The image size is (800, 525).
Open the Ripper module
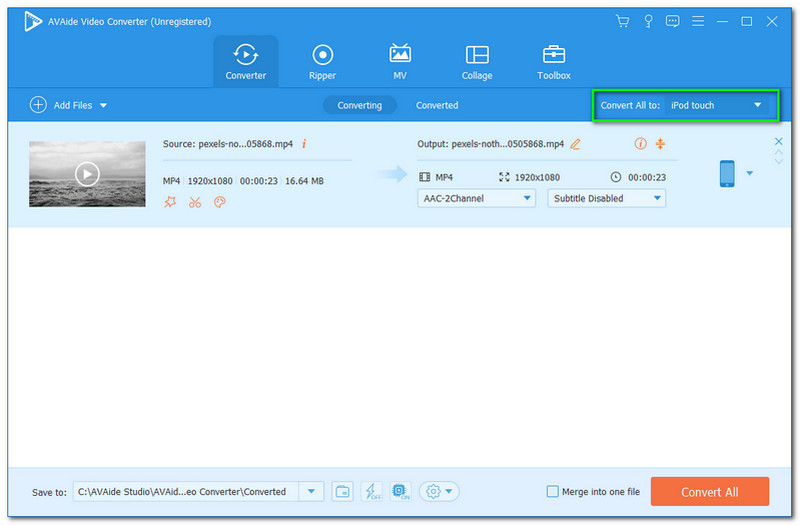322,62
